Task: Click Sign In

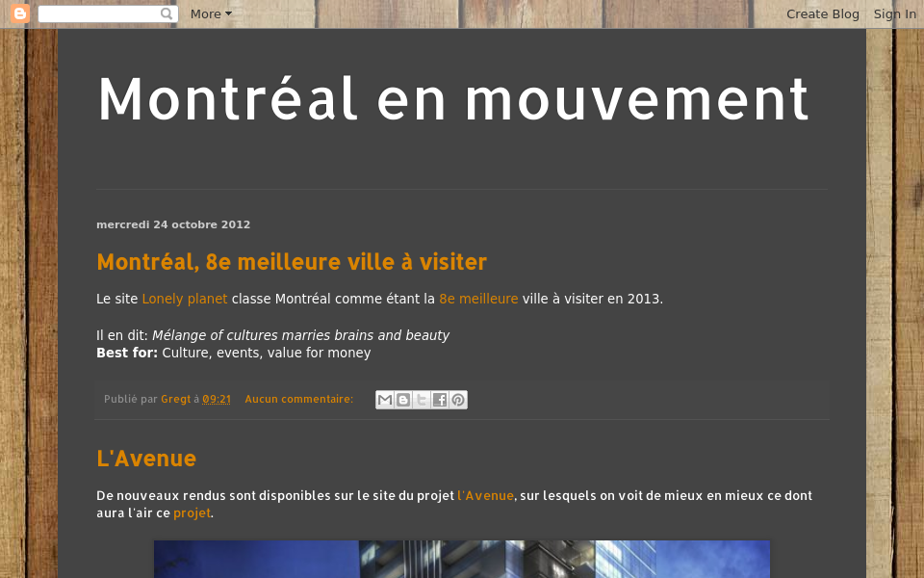Action: click(x=894, y=13)
